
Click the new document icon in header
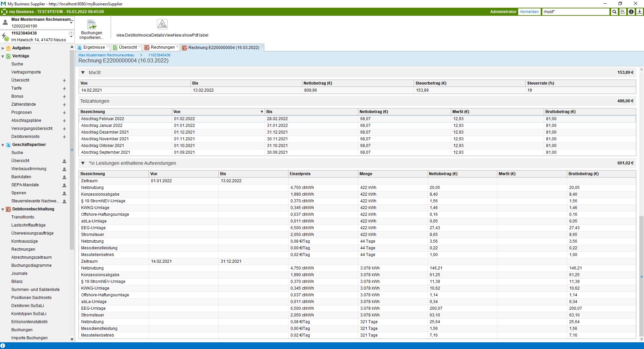[x=623, y=12]
